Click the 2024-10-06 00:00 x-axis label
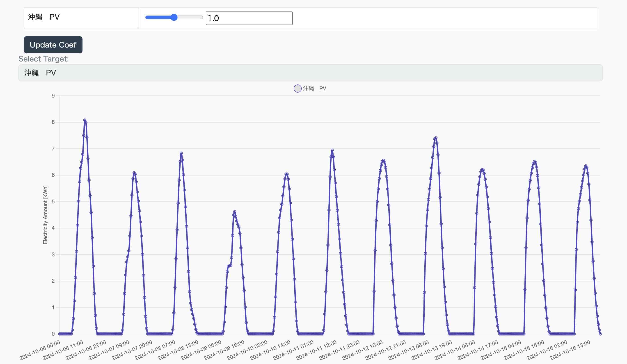Screen dimensions: 627x364 coord(40,350)
